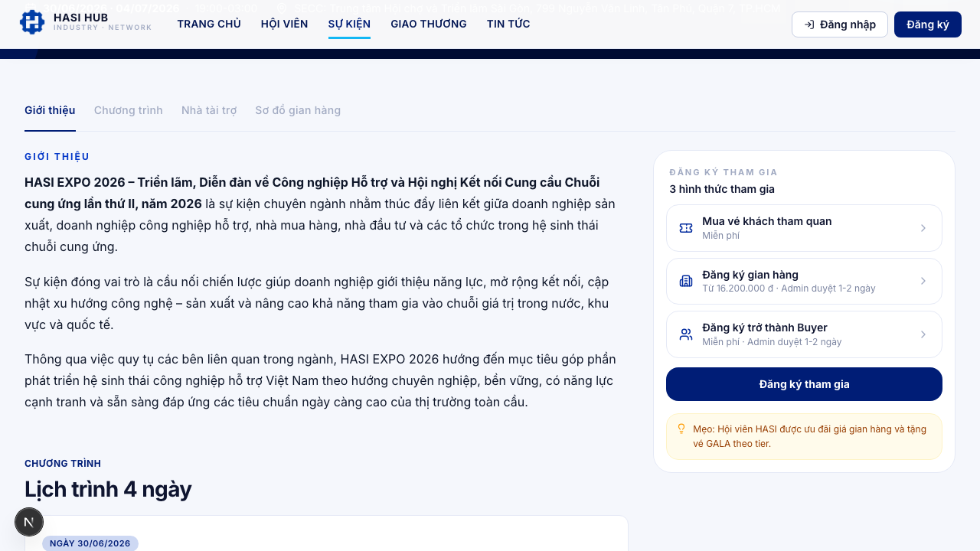Click the GIỚI THIỆU section label

[x=57, y=157]
